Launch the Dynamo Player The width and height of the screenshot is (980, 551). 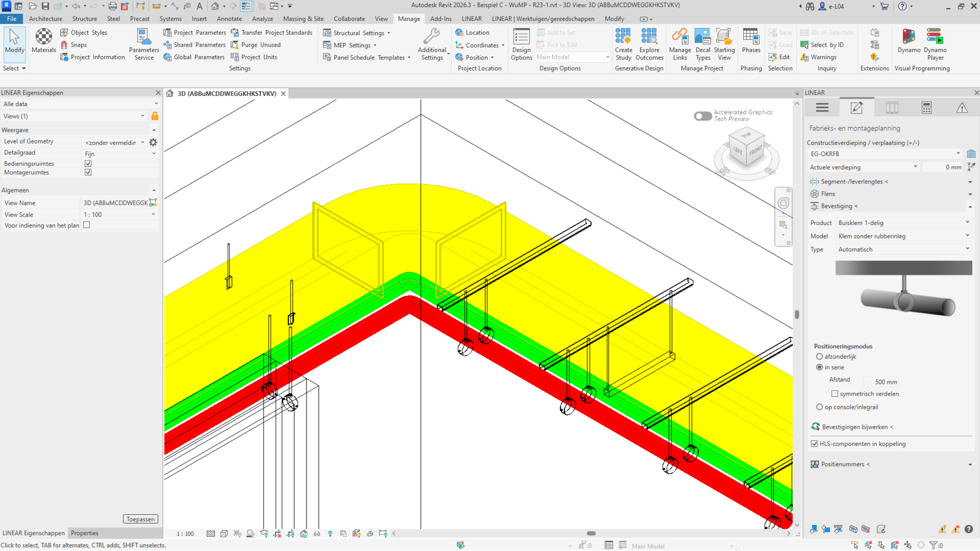tap(935, 44)
